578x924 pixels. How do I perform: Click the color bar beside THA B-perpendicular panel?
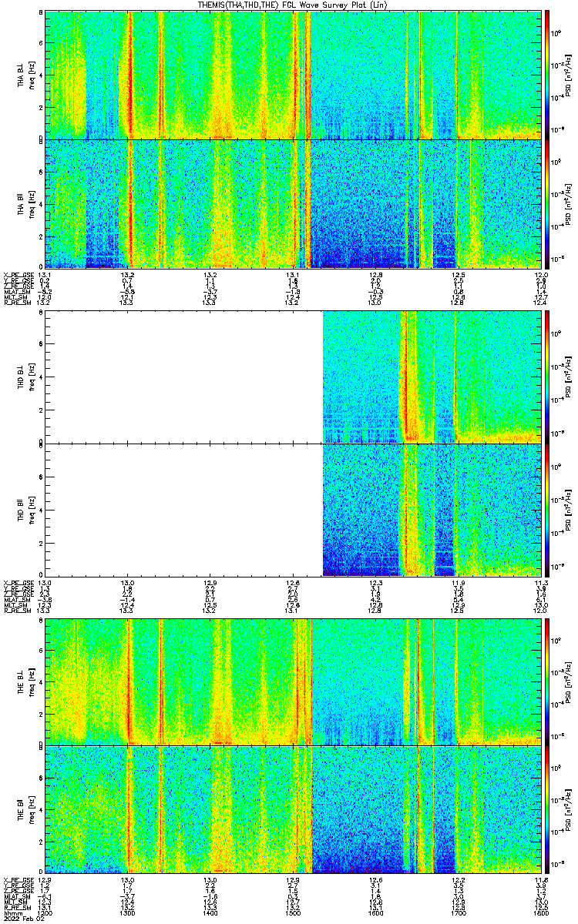[547, 75]
